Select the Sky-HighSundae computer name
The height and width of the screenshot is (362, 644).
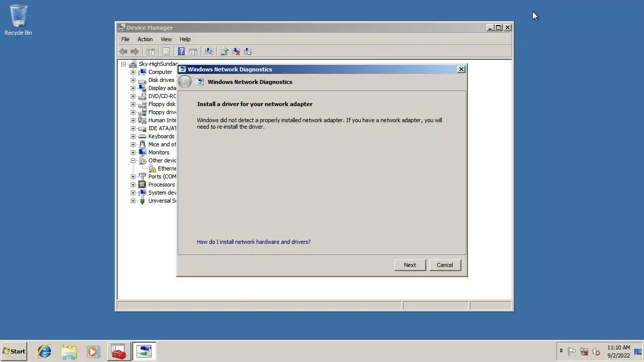click(157, 64)
